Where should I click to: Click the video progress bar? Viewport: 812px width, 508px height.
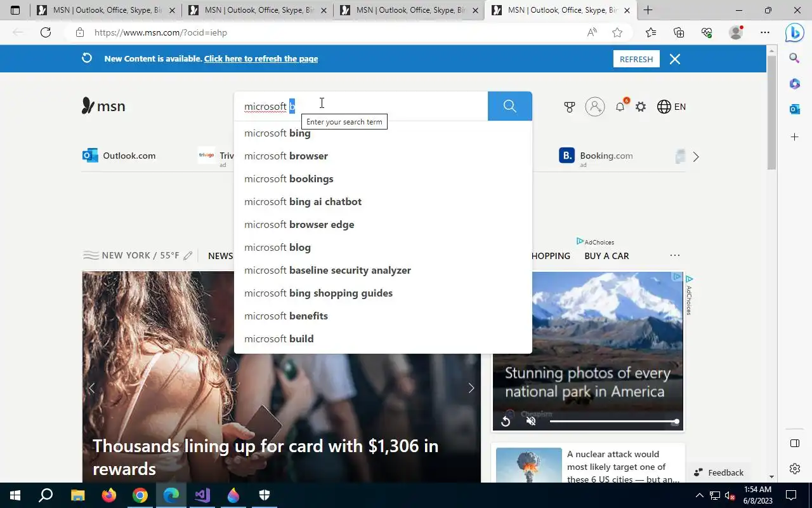coord(614,422)
